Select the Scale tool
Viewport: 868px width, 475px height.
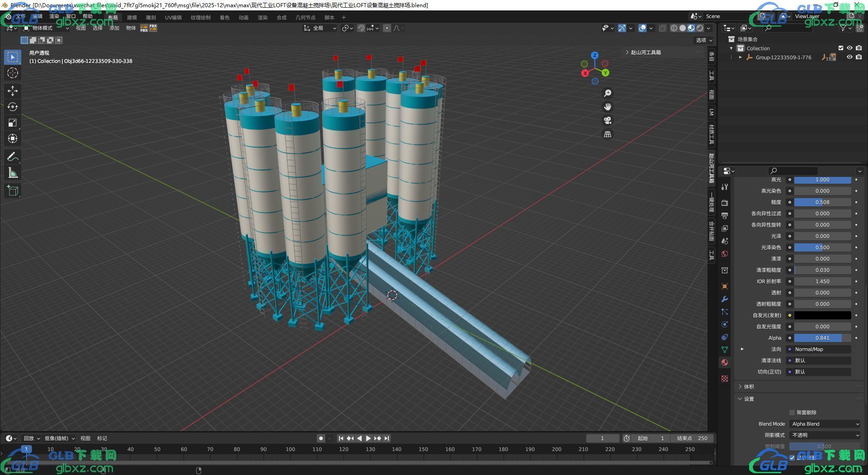(x=13, y=123)
